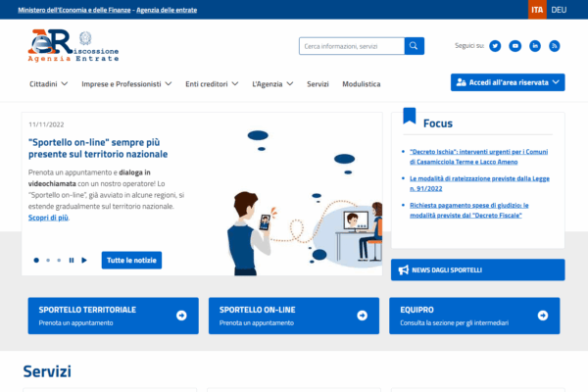Open the Servizi navigation item

[x=318, y=84]
